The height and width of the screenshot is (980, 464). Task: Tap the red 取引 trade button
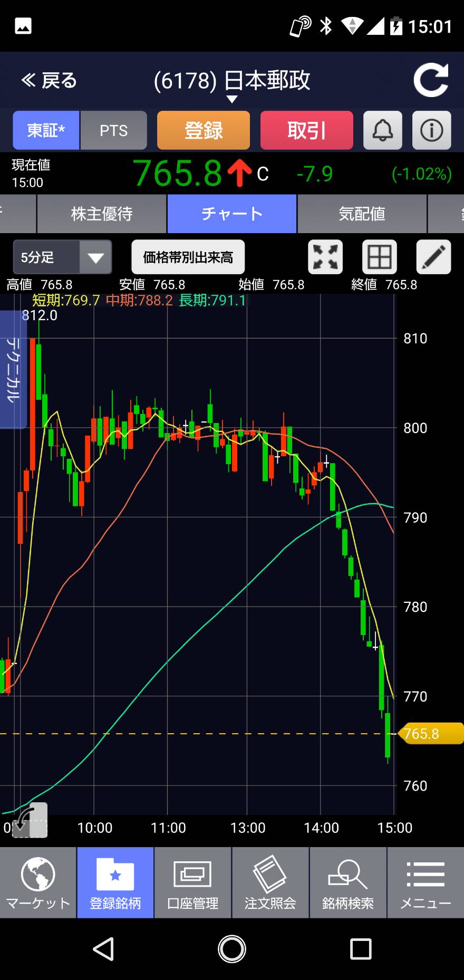[307, 130]
